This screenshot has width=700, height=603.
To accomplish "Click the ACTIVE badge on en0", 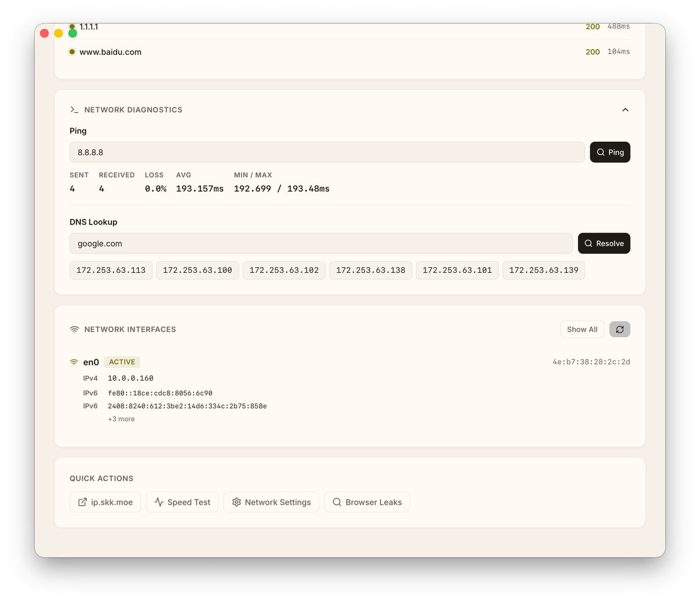I will point(122,362).
